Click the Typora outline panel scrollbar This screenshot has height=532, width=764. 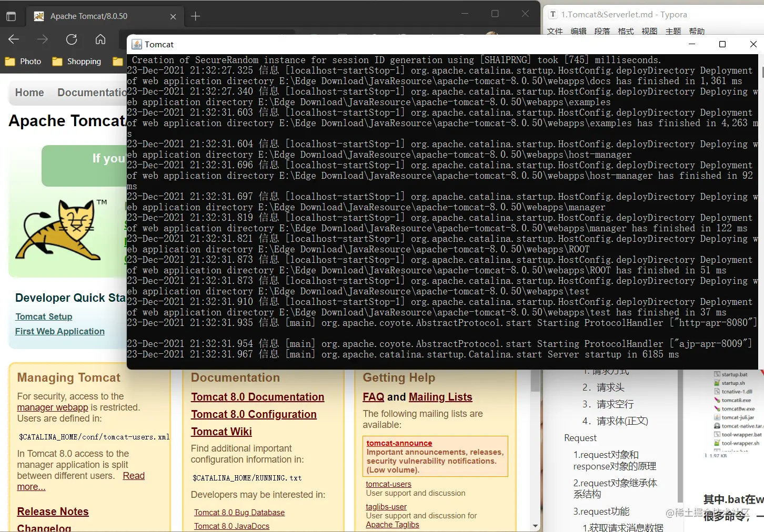click(x=680, y=436)
